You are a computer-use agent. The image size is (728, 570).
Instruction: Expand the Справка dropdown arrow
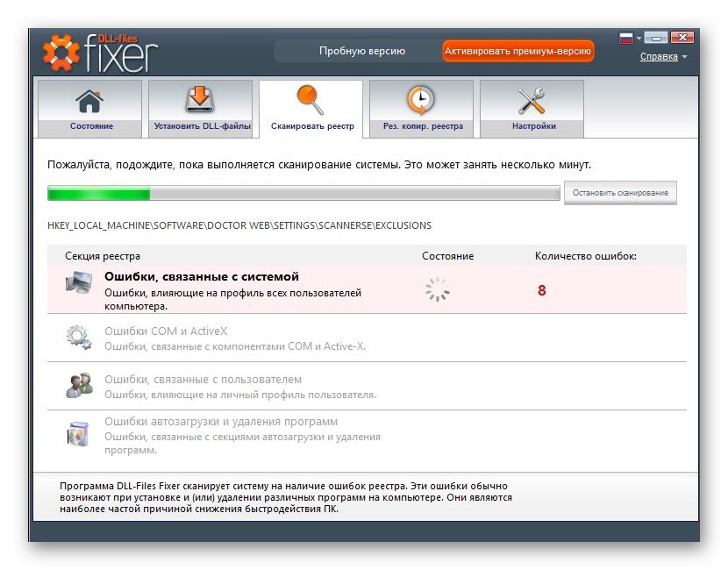[684, 57]
